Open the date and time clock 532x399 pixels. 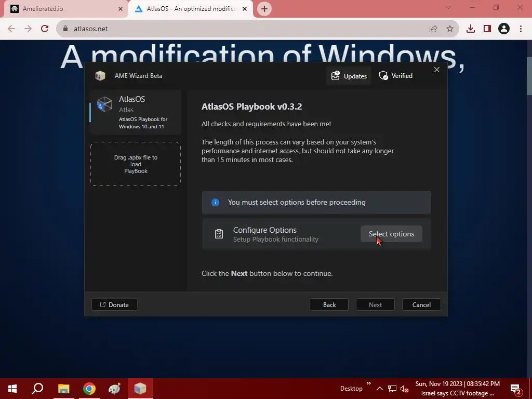(457, 384)
